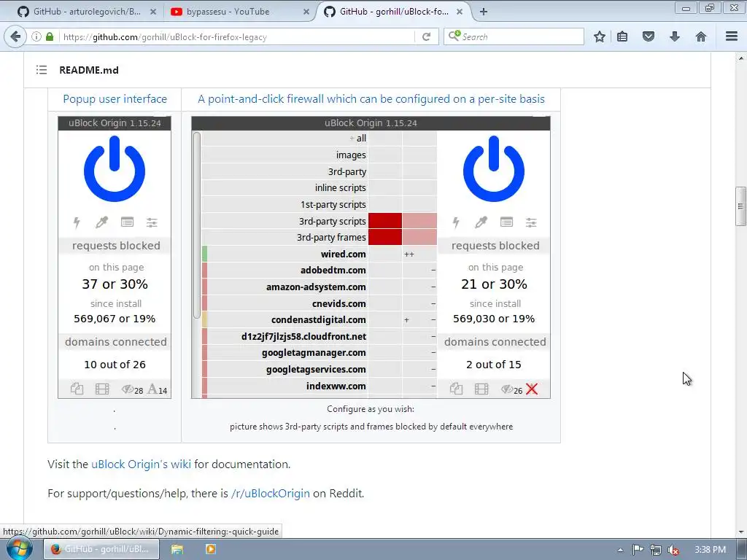Go to the Firefox home page icon
Image resolution: width=747 pixels, height=560 pixels.
pyautogui.click(x=701, y=36)
